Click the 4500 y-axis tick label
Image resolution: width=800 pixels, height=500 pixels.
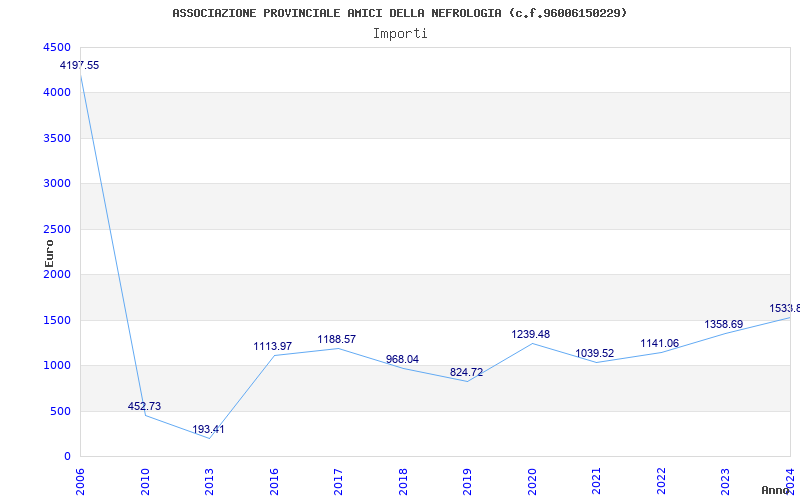[56, 47]
